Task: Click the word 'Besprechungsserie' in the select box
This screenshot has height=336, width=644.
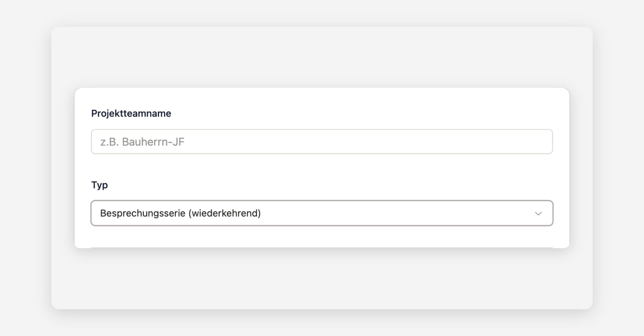Action: point(142,213)
